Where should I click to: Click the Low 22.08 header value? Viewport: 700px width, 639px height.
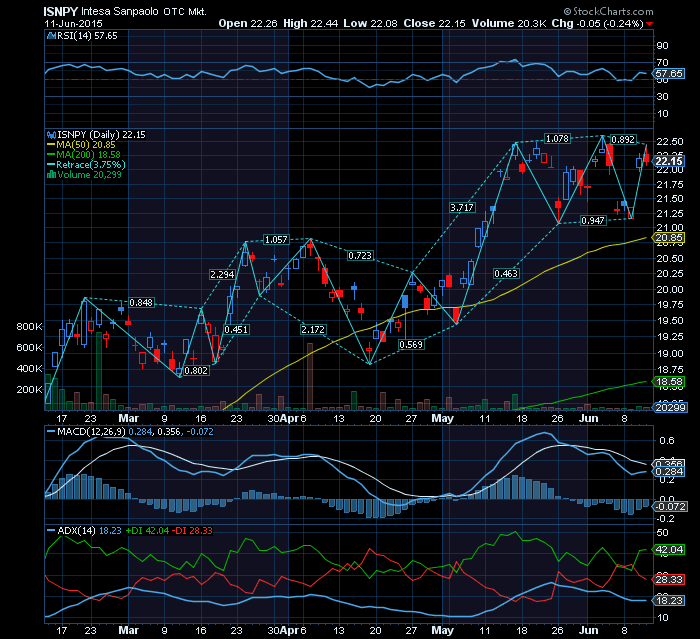coord(370,23)
